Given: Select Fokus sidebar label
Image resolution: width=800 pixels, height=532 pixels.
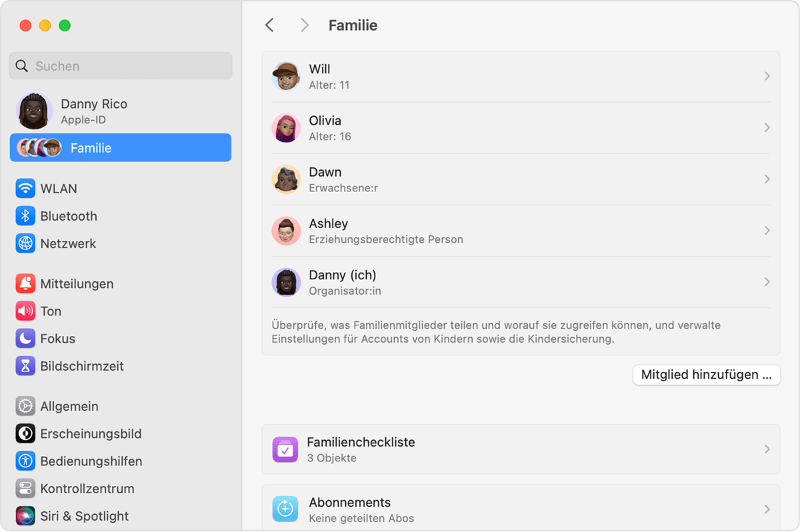Looking at the screenshot, I should [57, 339].
